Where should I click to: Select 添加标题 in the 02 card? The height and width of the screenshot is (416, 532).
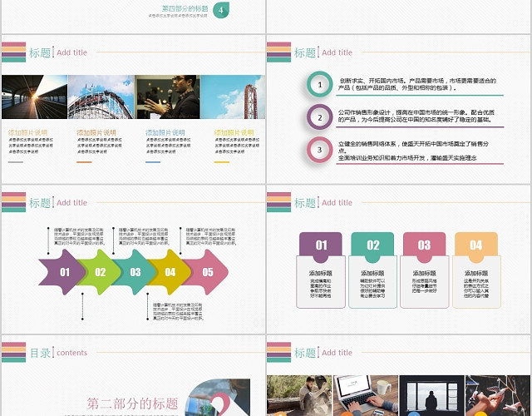point(372,273)
